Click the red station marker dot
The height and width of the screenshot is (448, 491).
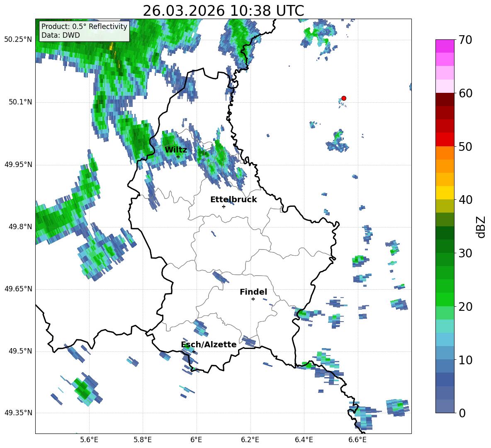coord(343,98)
